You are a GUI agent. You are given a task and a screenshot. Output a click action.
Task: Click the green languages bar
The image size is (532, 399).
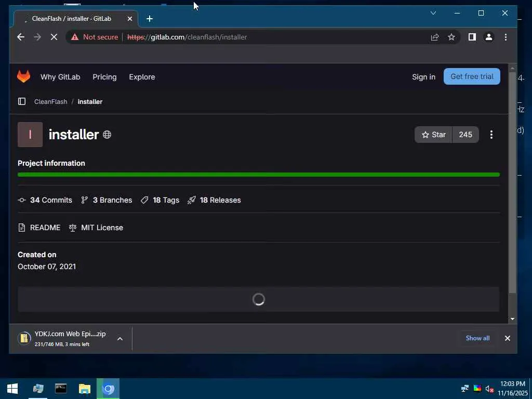tap(259, 175)
